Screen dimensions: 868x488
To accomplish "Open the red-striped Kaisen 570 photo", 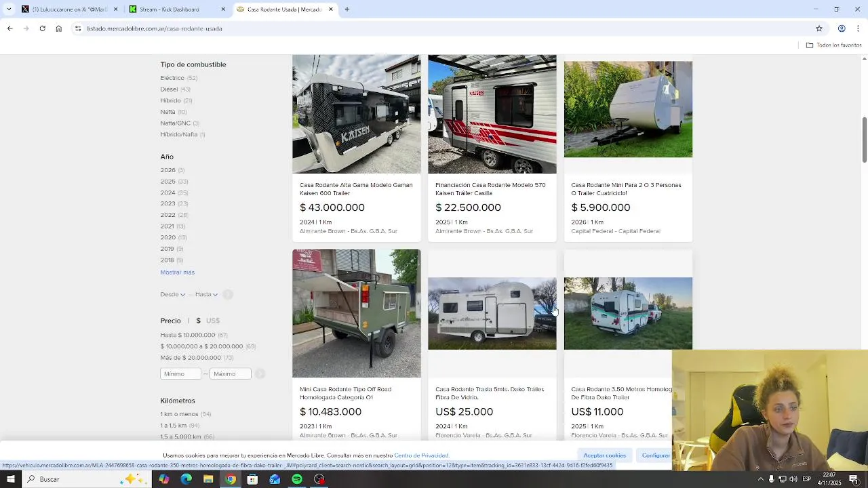I will (x=492, y=114).
